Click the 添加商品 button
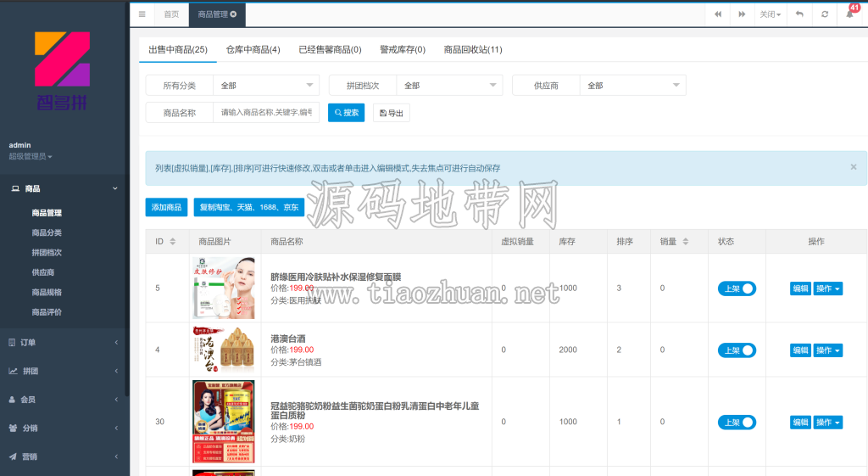868x476 pixels. pos(167,207)
